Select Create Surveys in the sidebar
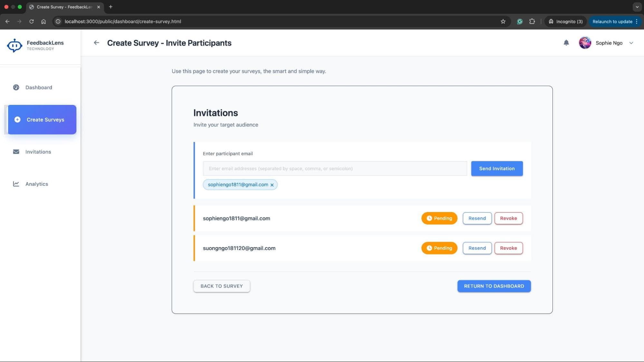This screenshot has height=362, width=644. (42, 120)
